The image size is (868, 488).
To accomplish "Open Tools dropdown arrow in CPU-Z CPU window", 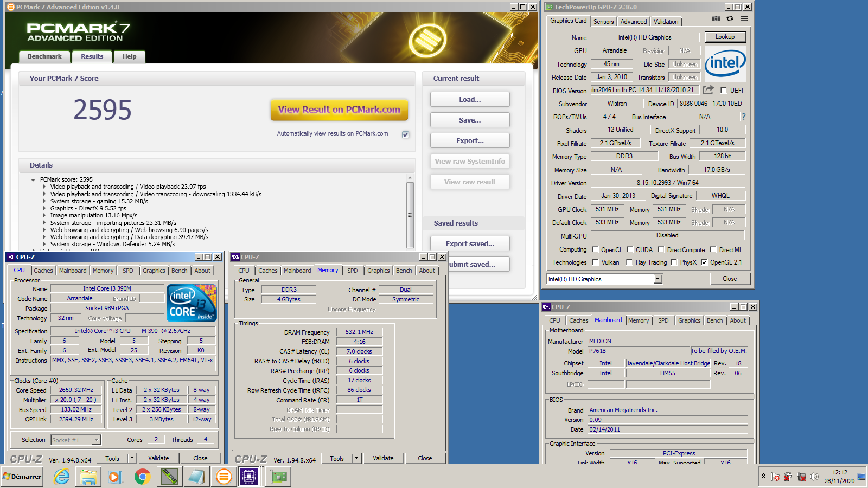I will click(132, 458).
